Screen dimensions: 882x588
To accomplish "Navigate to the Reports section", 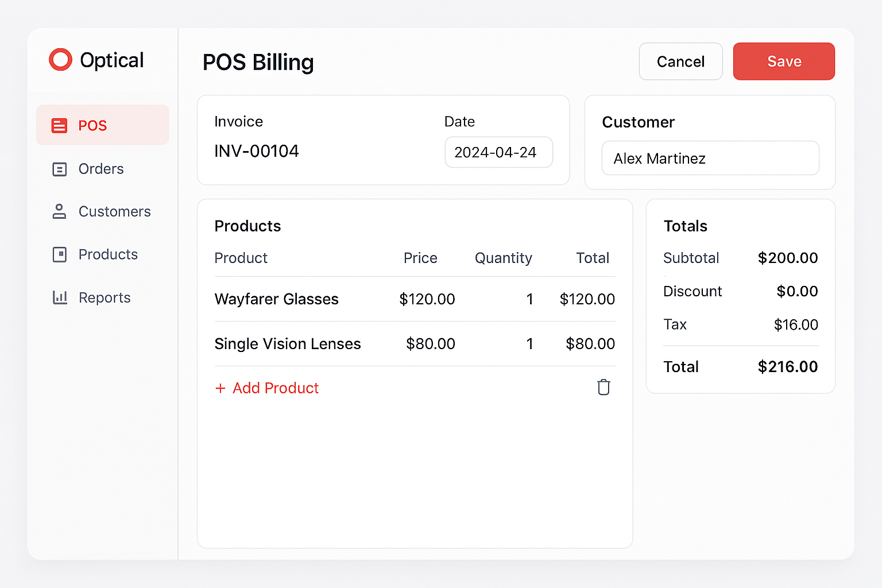I will (105, 297).
